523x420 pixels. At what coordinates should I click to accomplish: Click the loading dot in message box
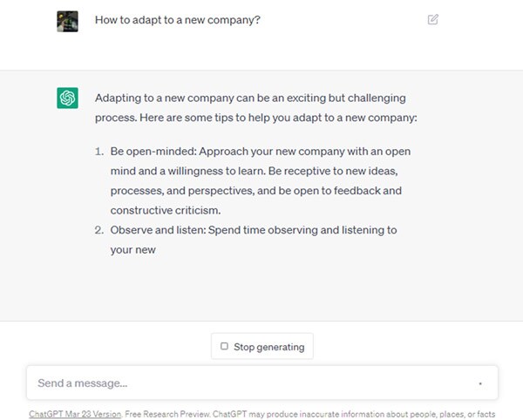pyautogui.click(x=480, y=383)
